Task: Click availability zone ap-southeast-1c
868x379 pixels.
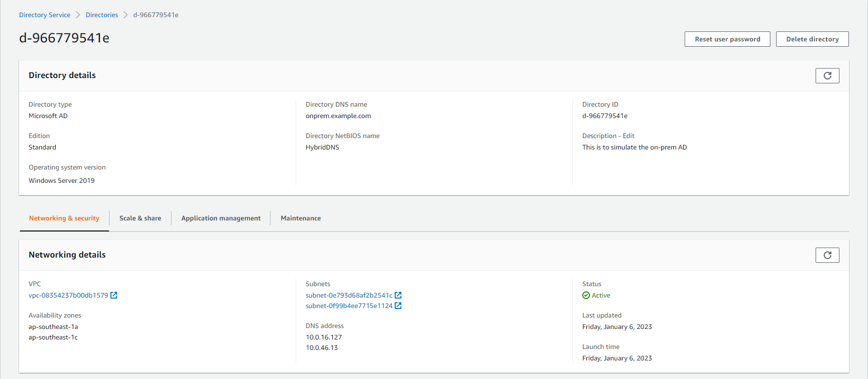Action: (x=53, y=337)
